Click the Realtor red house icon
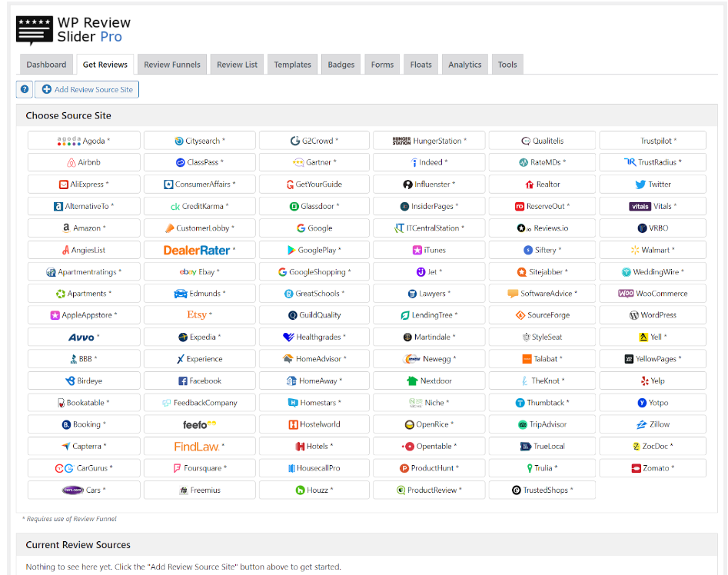Viewport: 728px width, 575px height. [x=530, y=184]
